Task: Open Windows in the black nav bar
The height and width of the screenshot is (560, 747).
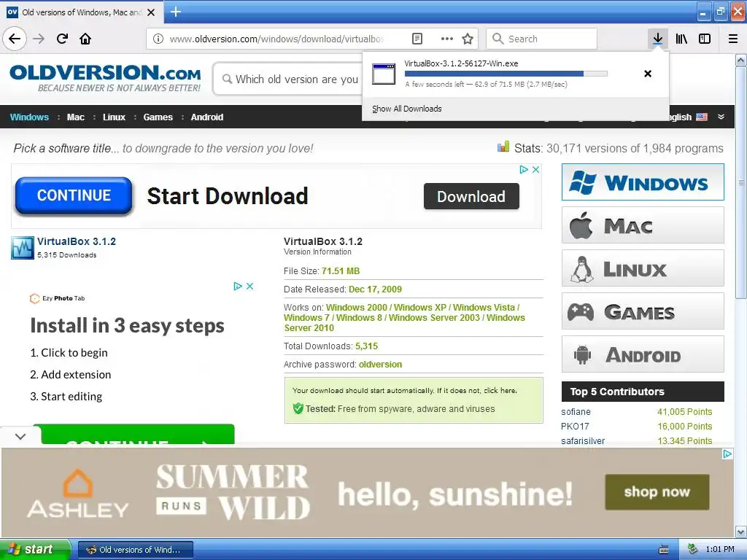Action: [29, 117]
